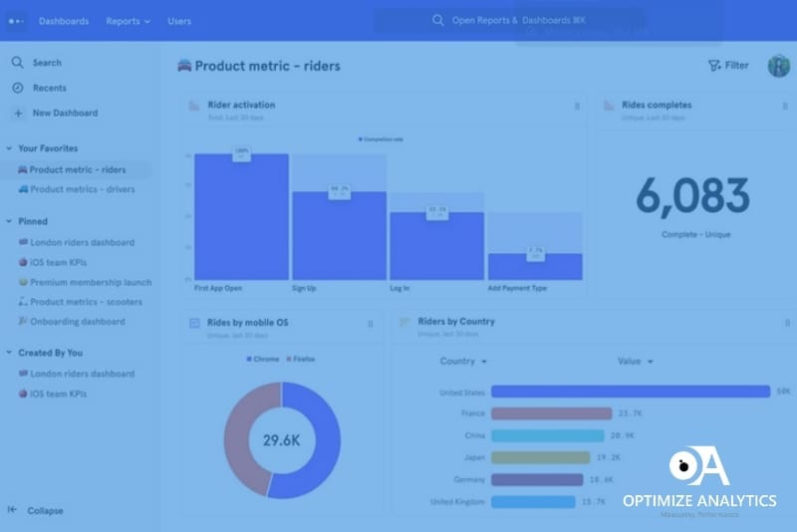Open the Value column dropdown
Viewport: 797px width, 532px height.
tap(635, 362)
